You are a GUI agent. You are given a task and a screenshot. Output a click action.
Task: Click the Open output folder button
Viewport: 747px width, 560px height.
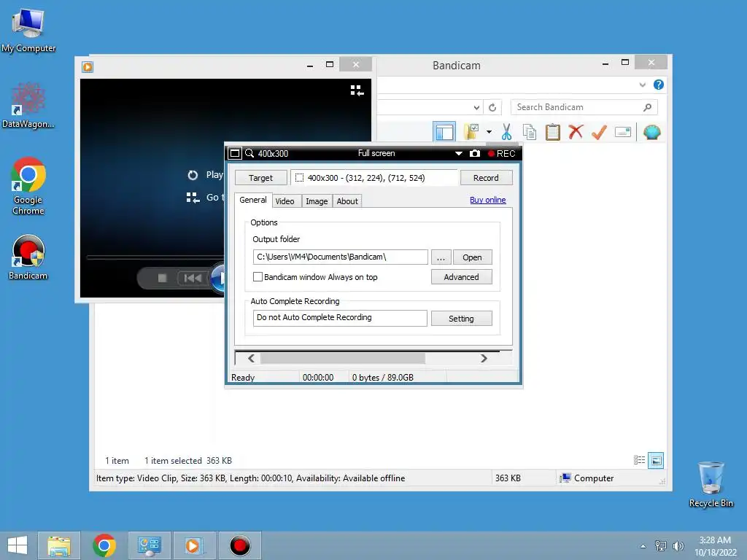tap(472, 257)
